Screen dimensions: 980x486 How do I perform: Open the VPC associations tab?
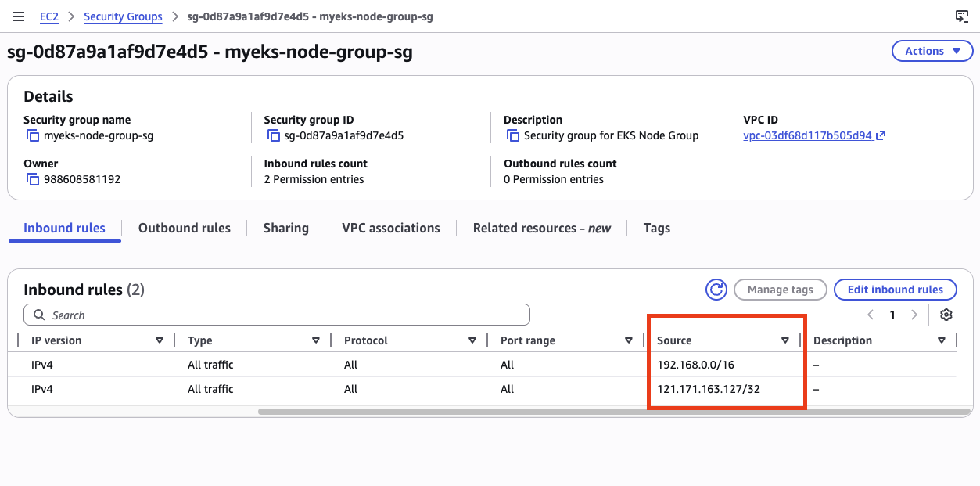point(390,228)
